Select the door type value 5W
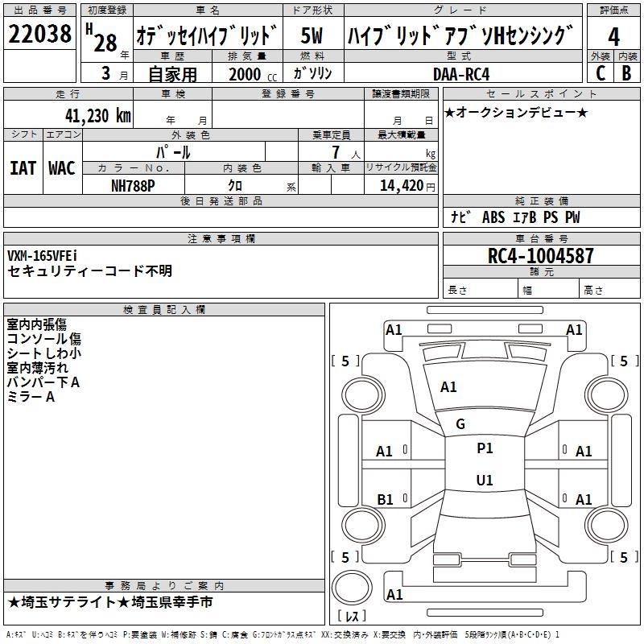Viewport: 644px width, 644px height. pos(312,35)
